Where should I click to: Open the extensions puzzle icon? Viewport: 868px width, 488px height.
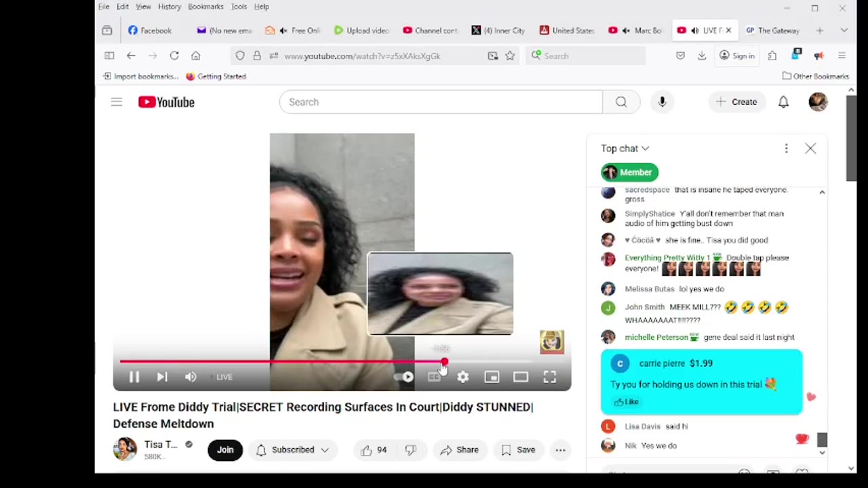[x=772, y=56]
